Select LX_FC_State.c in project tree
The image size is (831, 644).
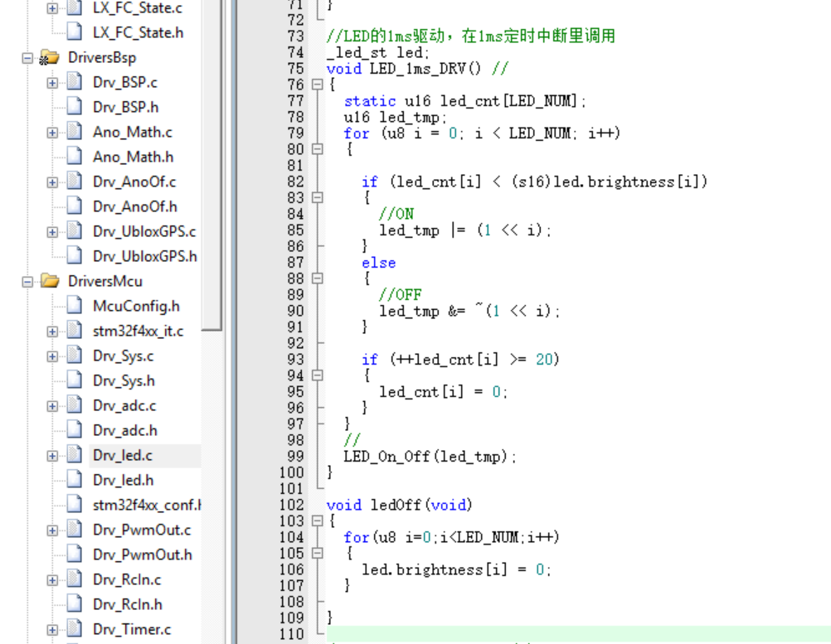coord(138,8)
